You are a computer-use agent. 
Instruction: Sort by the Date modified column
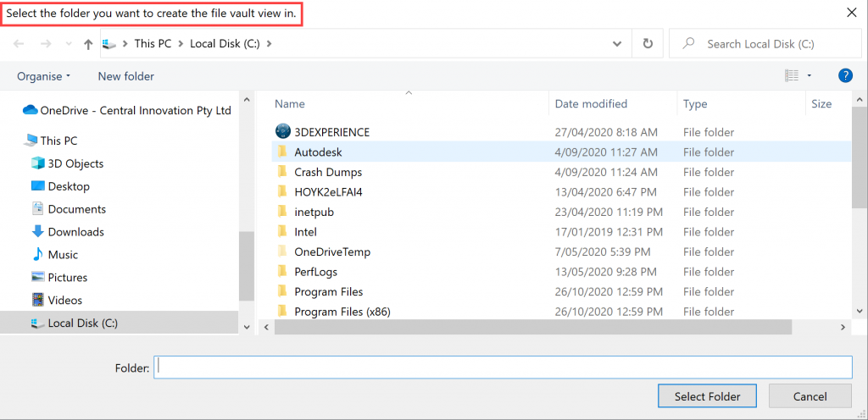[x=591, y=104]
